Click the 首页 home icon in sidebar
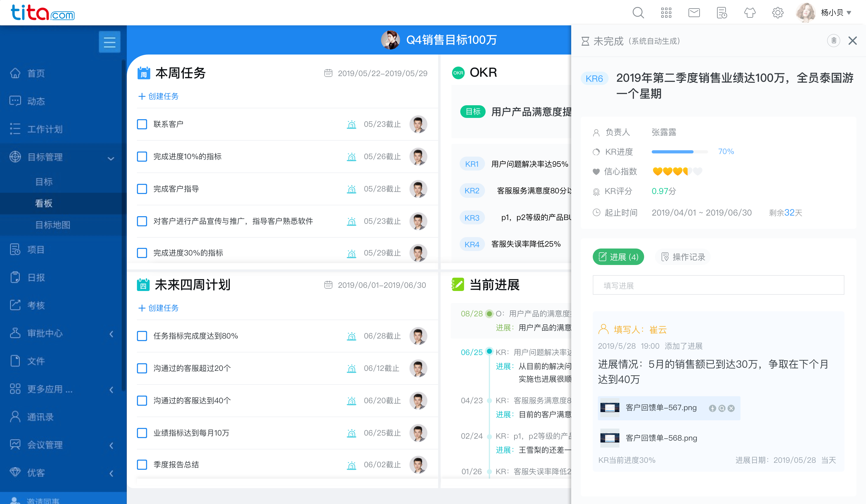 (15, 73)
